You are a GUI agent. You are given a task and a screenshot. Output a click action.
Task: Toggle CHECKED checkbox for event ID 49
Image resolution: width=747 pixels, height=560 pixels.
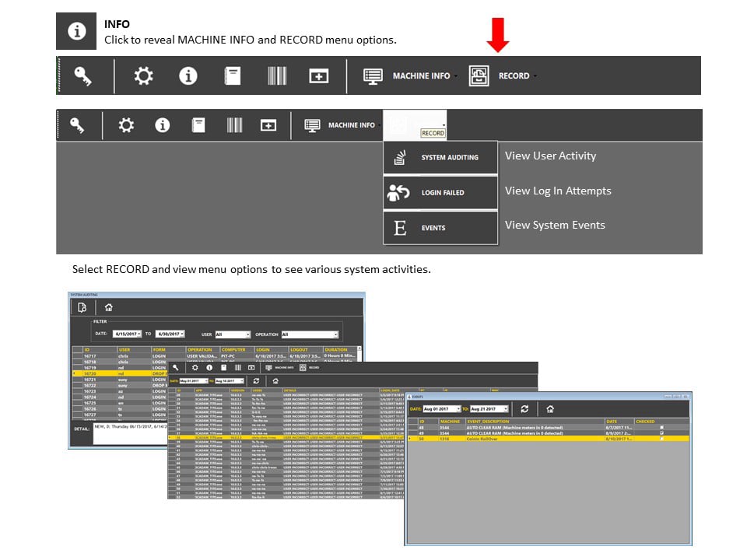click(x=661, y=433)
